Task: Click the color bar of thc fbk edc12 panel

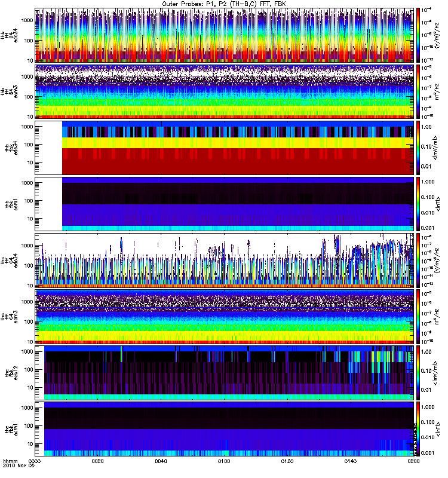Action: click(418, 373)
